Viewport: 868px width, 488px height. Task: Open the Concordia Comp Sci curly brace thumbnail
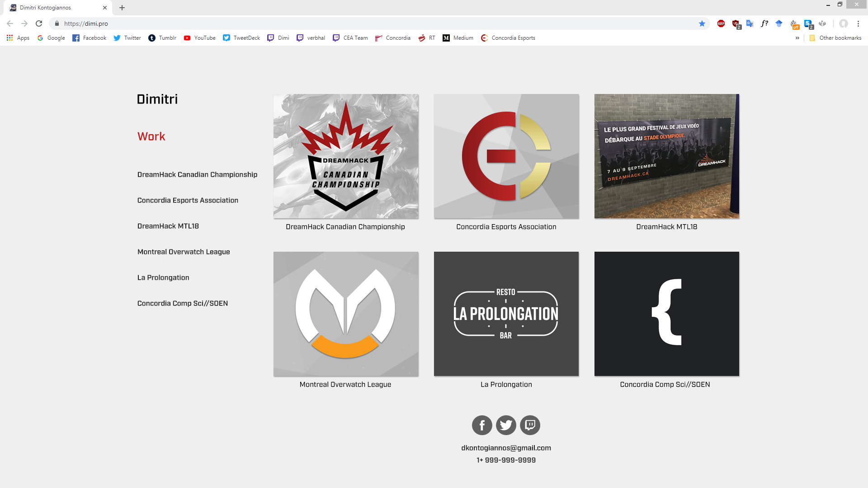click(x=666, y=314)
